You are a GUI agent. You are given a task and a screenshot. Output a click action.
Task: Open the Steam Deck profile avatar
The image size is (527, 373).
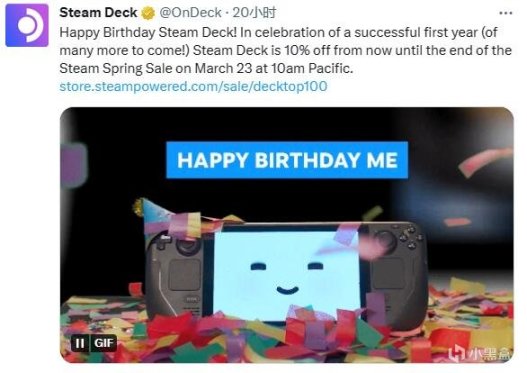27,25
